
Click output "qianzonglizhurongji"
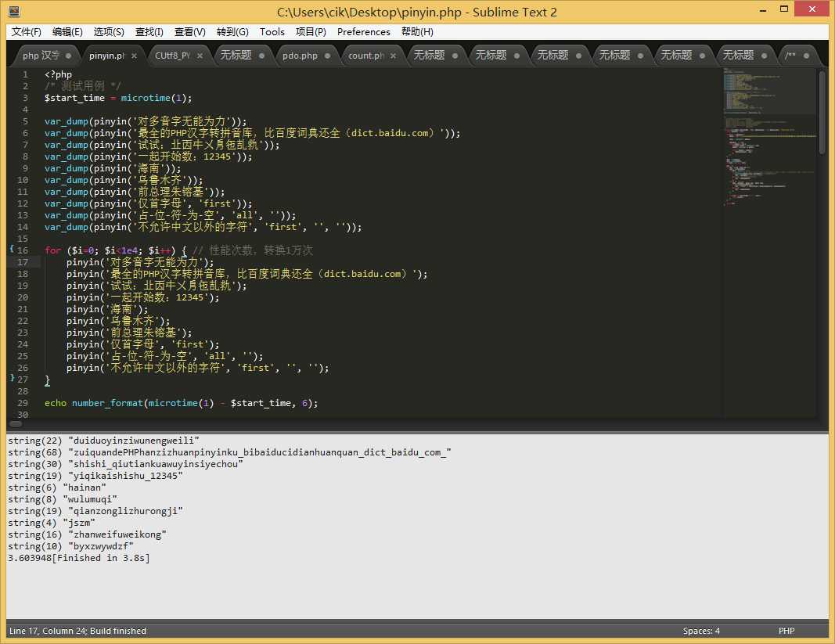tap(126, 511)
